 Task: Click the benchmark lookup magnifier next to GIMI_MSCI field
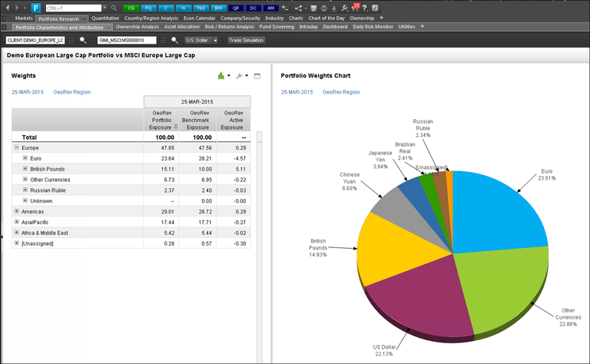pyautogui.click(x=174, y=40)
